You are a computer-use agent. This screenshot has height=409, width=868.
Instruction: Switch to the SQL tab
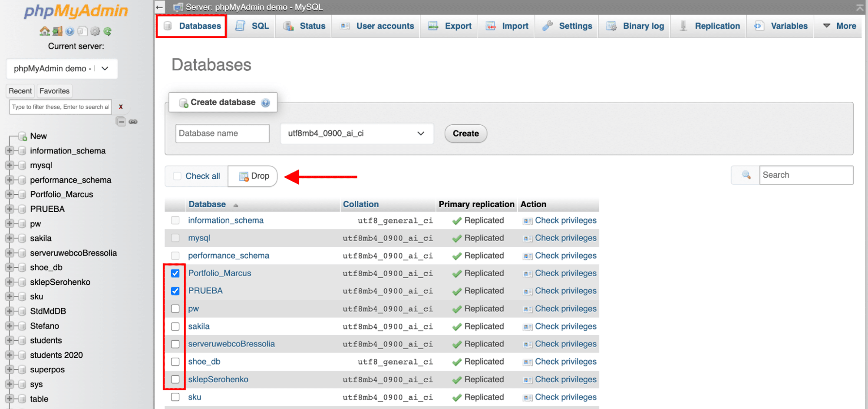tap(252, 26)
